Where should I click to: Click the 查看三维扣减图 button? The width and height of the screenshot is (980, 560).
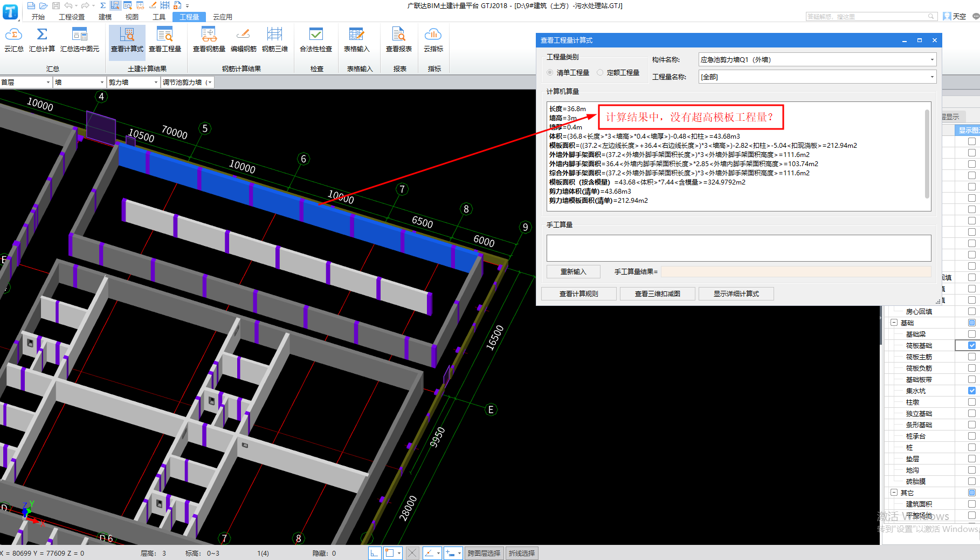(x=658, y=293)
